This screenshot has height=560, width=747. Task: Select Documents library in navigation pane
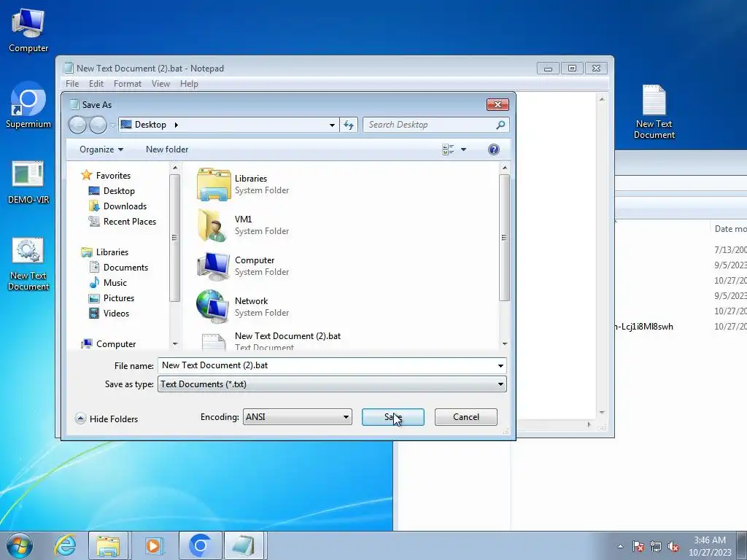tap(119, 268)
